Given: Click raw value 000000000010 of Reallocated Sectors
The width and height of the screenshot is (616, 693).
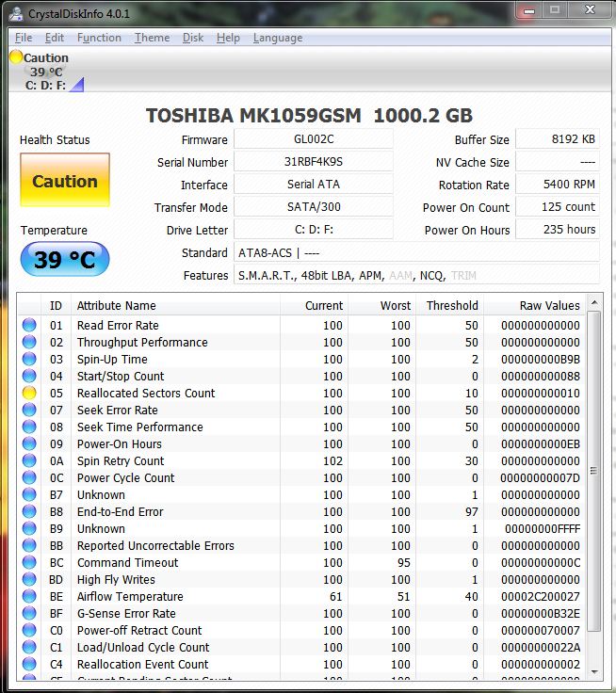Looking at the screenshot, I should (541, 393).
